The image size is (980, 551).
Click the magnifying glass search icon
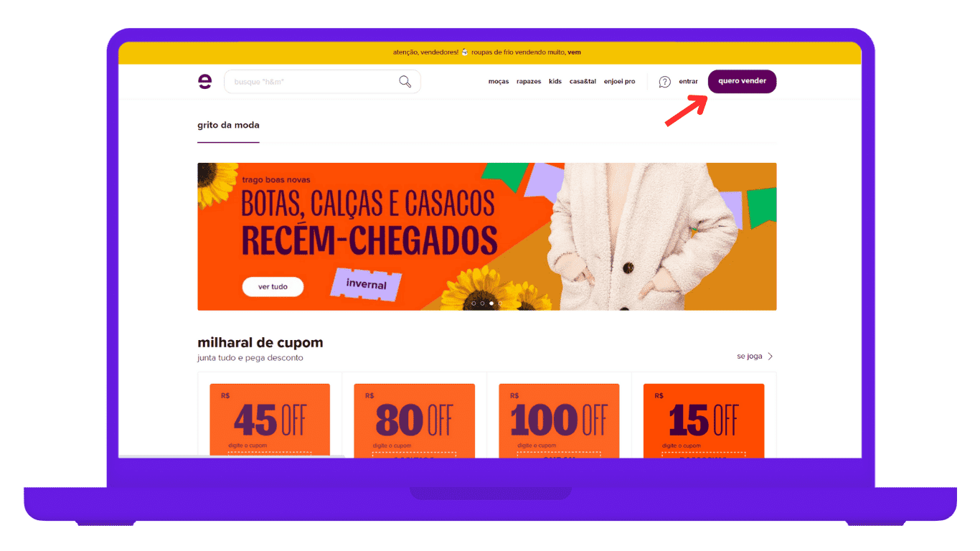pyautogui.click(x=405, y=82)
